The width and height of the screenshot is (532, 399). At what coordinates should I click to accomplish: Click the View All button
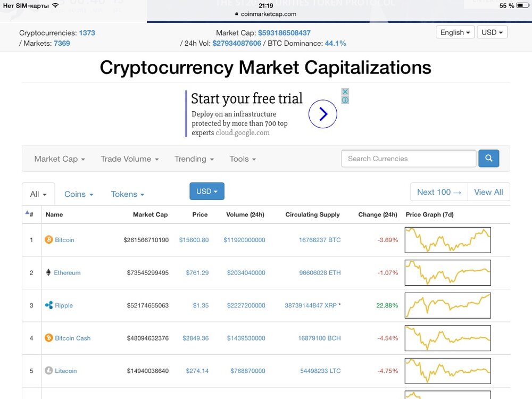pos(488,192)
